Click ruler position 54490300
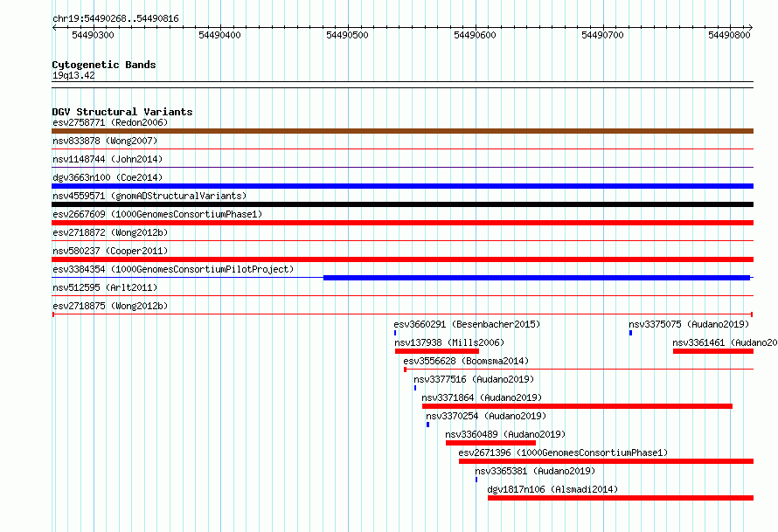This screenshot has width=778, height=532. click(93, 35)
